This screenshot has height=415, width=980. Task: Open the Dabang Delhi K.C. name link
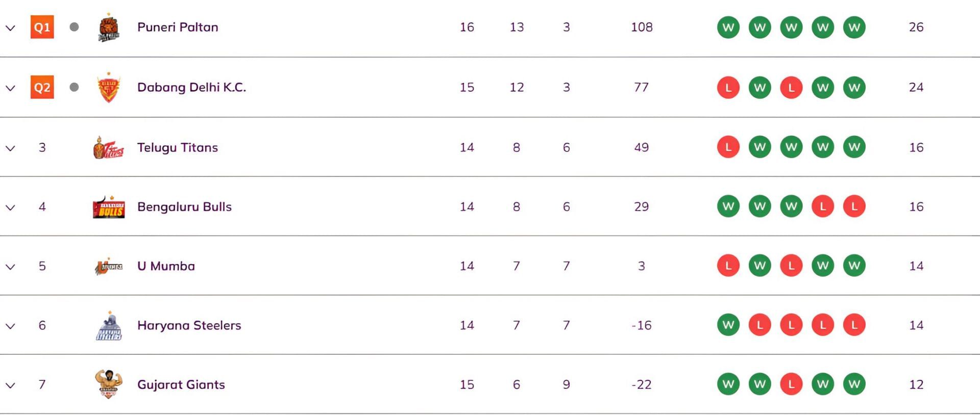(x=191, y=87)
